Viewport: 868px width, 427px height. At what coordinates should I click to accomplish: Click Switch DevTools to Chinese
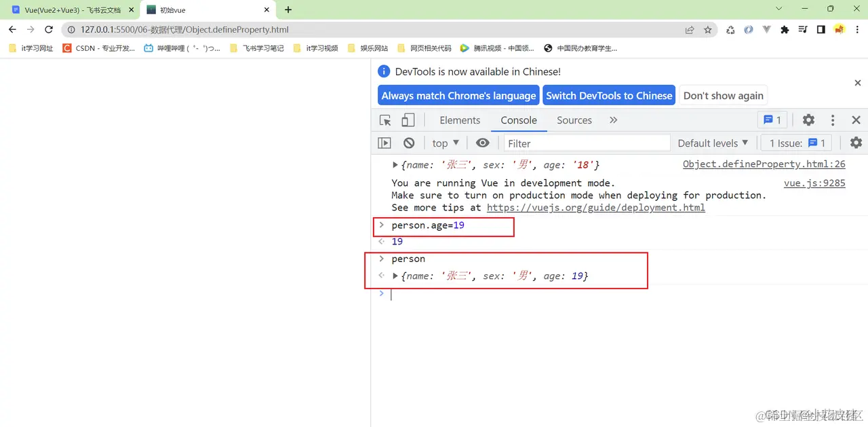tap(609, 96)
